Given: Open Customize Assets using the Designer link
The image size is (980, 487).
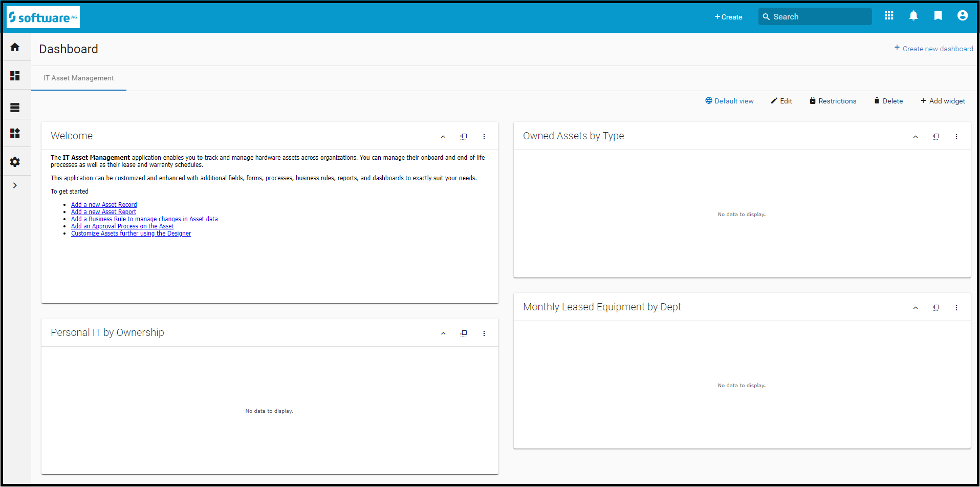Looking at the screenshot, I should (x=131, y=234).
